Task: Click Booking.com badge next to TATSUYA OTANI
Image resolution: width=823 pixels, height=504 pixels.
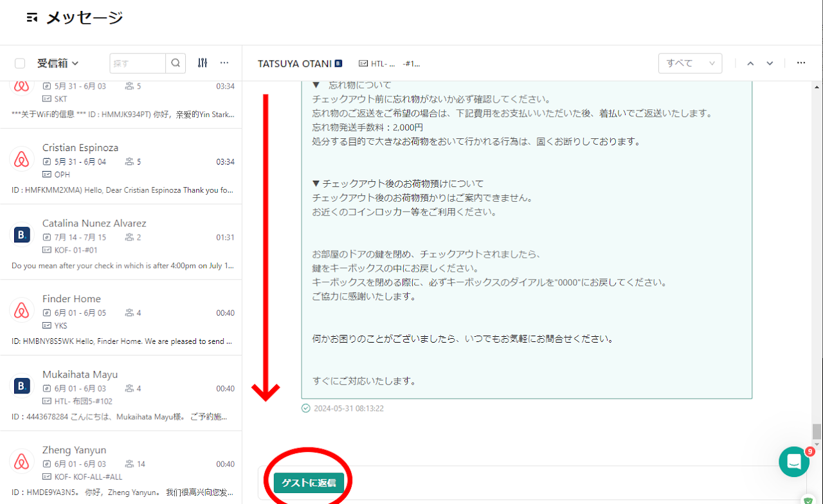Action: (339, 64)
